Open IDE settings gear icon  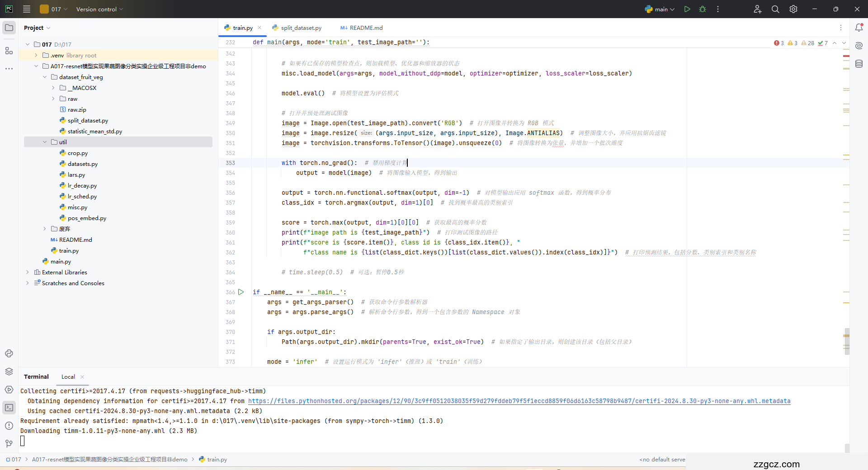point(793,9)
